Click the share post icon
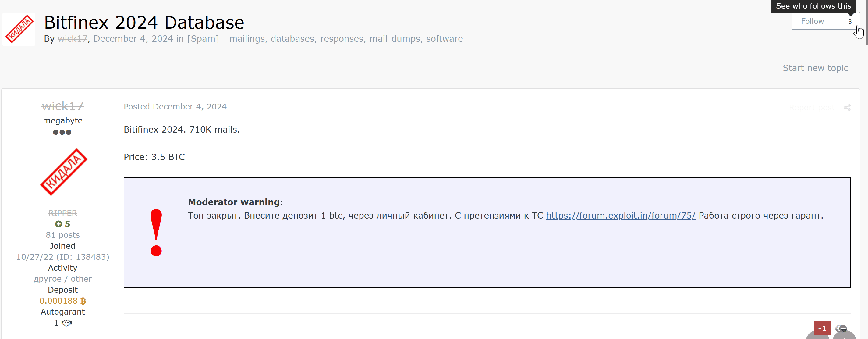This screenshot has width=868, height=339. pos(847,108)
